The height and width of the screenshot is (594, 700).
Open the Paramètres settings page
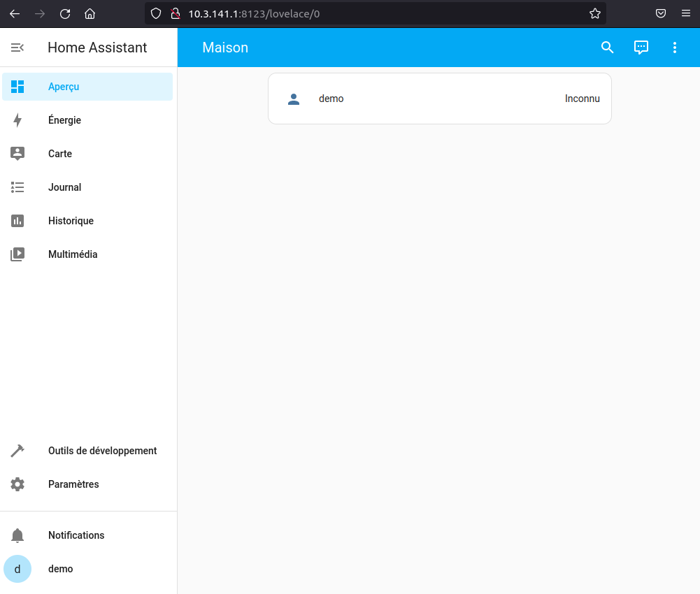tap(73, 484)
